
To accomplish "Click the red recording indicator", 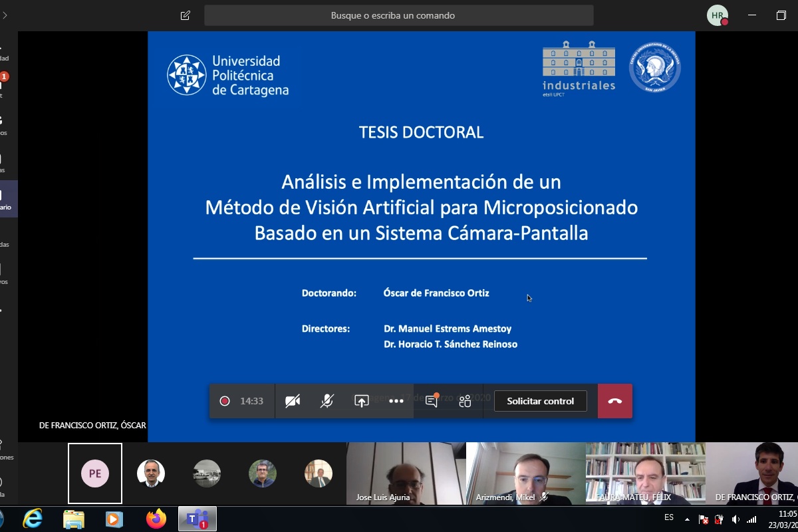I will coord(225,401).
